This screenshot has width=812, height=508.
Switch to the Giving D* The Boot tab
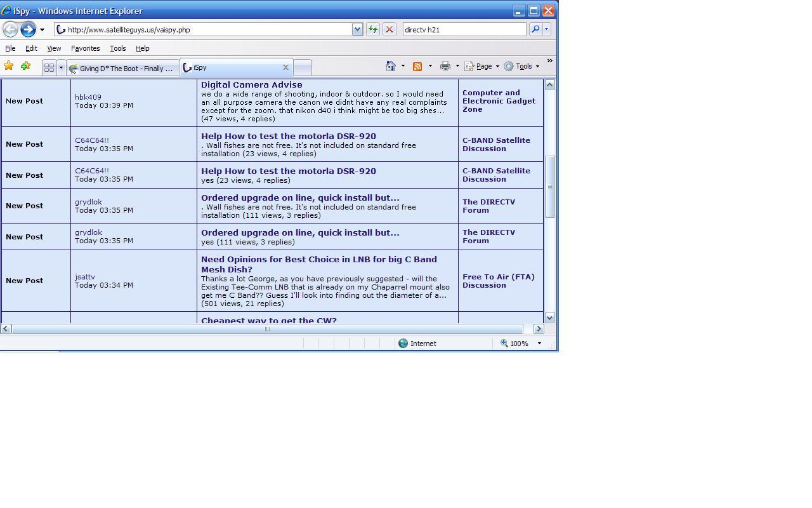point(124,68)
